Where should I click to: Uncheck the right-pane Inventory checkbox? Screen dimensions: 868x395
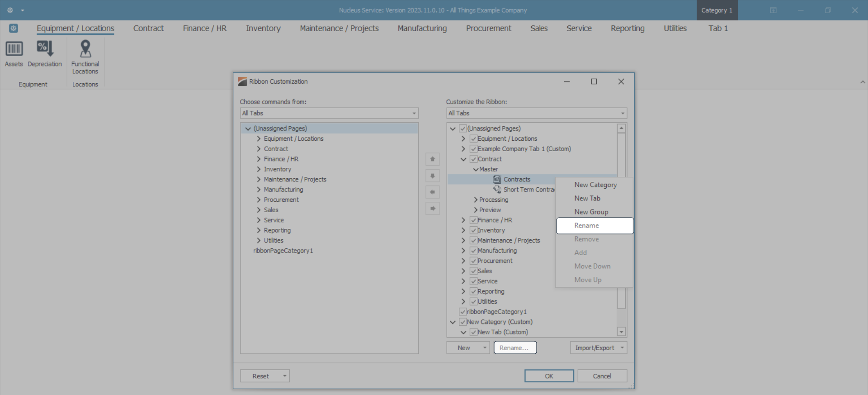[x=473, y=230]
